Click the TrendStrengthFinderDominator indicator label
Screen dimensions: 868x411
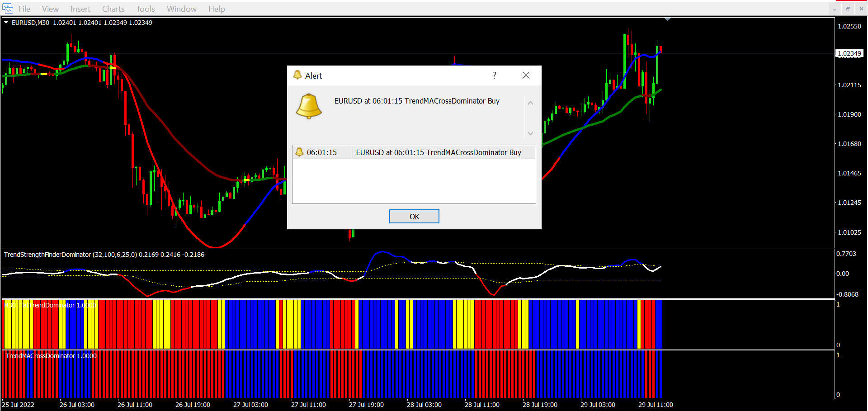(47, 255)
